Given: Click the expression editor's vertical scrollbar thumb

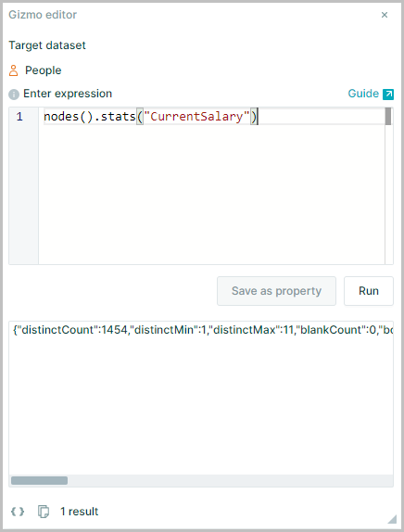Looking at the screenshot, I should (x=388, y=117).
